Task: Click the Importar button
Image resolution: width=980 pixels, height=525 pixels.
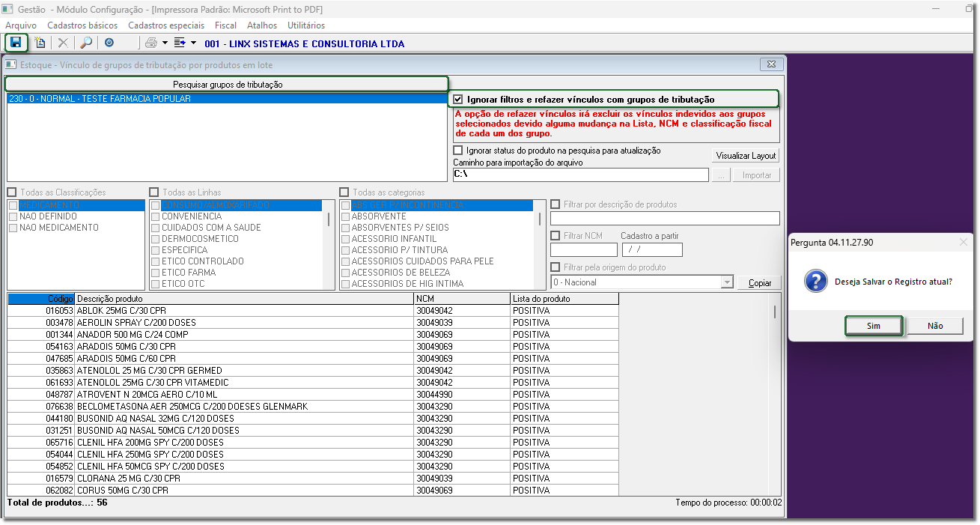Action: pyautogui.click(x=757, y=175)
